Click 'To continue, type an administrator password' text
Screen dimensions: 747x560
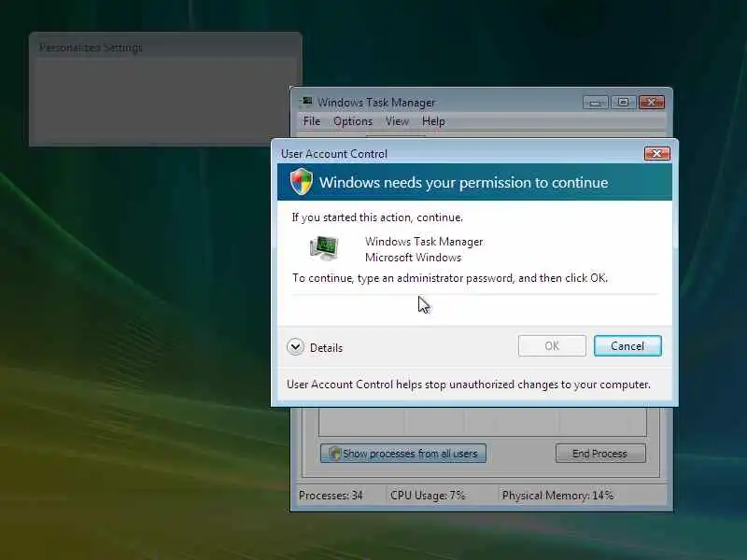tap(449, 278)
